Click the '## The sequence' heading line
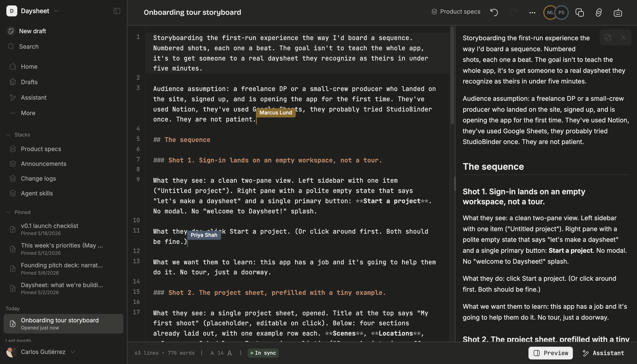The height and width of the screenshot is (364, 637). (182, 140)
